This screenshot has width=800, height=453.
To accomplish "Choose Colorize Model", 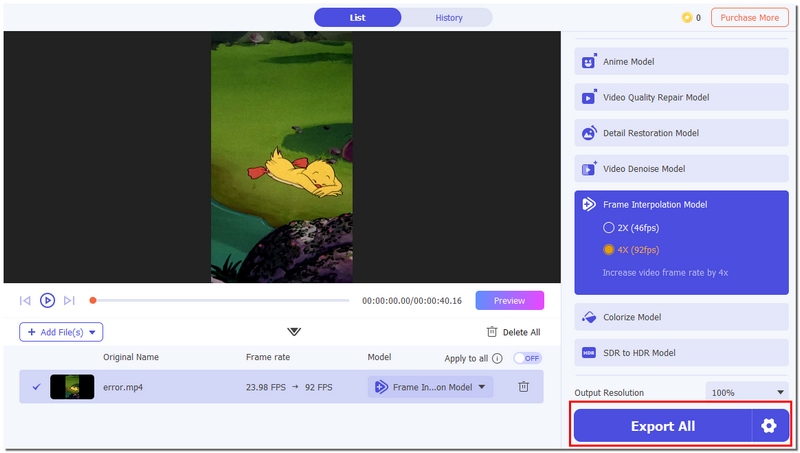I will (x=682, y=317).
